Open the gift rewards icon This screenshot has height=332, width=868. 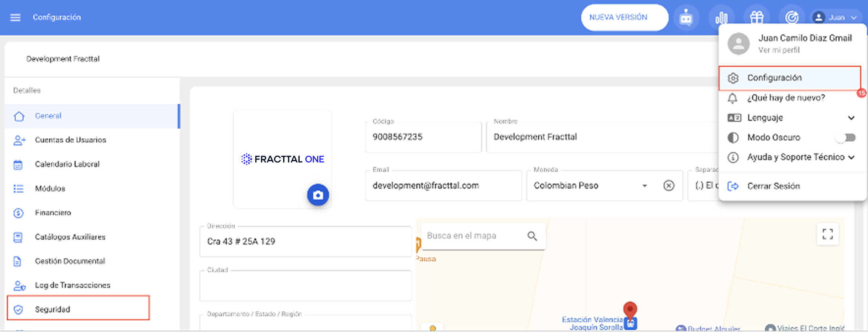[x=756, y=18]
